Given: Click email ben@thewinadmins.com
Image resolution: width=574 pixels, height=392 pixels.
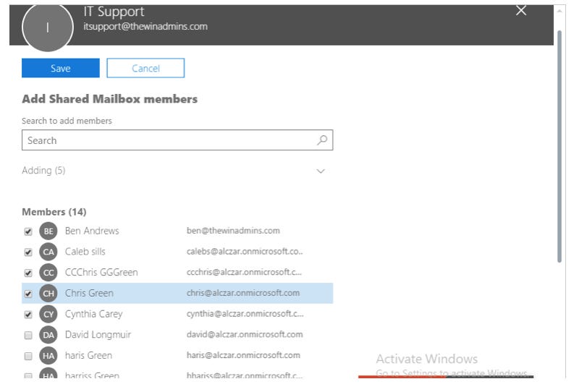Looking at the screenshot, I should (233, 231).
